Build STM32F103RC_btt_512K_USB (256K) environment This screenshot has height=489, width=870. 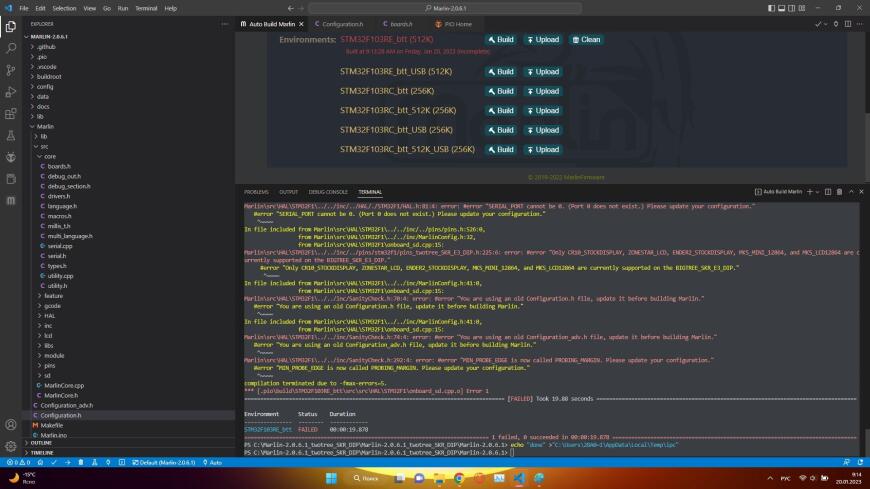point(501,149)
